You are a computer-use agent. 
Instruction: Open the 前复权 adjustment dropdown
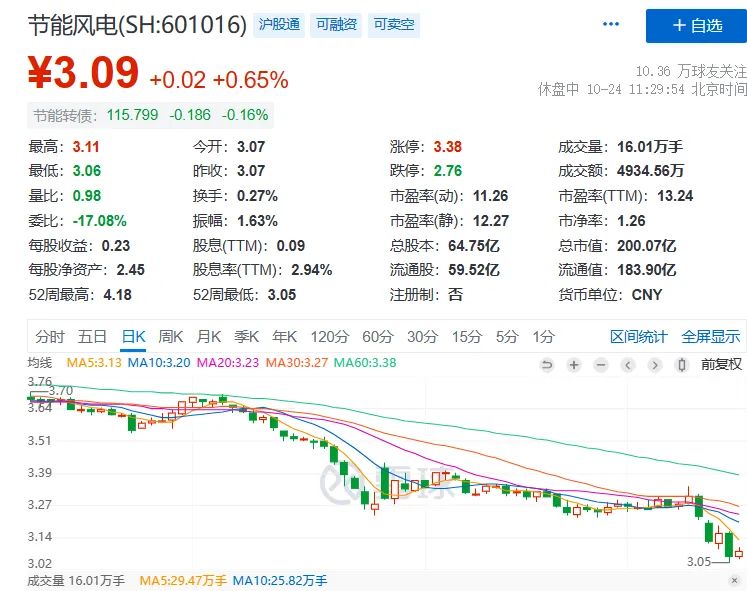tap(721, 365)
